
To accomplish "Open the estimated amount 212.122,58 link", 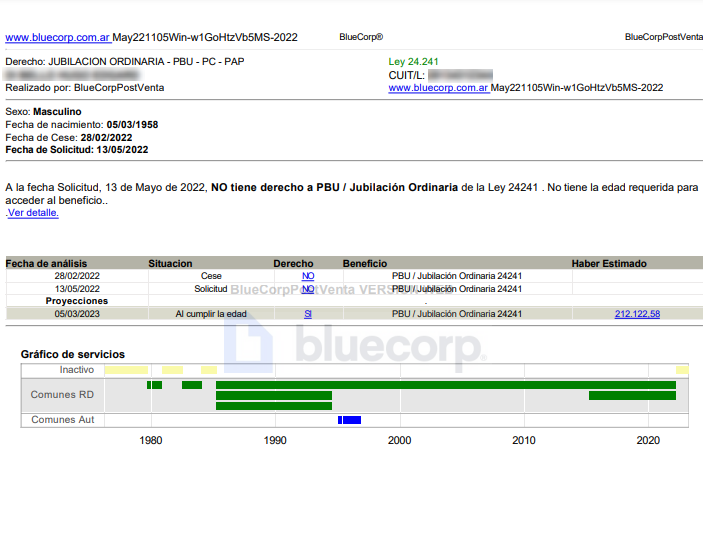I will click(637, 314).
